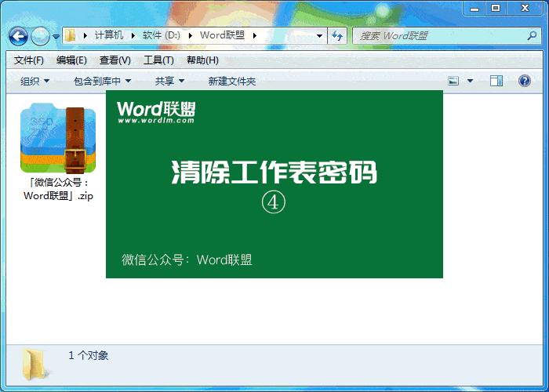
Task: Click the folder icon in details pane
Action: (35, 364)
